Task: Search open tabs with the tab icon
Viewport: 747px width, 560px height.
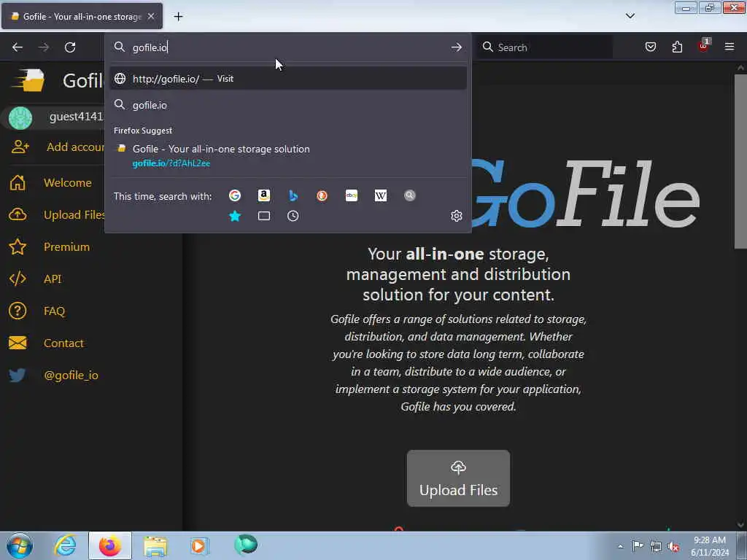Action: [264, 216]
